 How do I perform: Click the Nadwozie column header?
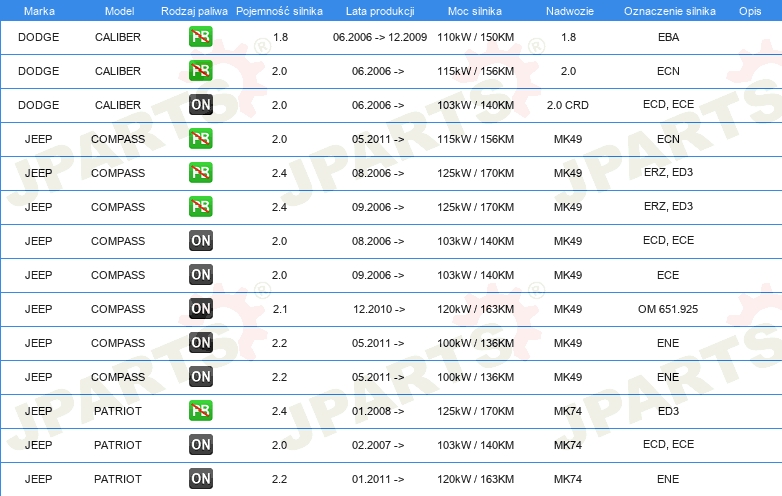pyautogui.click(x=570, y=11)
